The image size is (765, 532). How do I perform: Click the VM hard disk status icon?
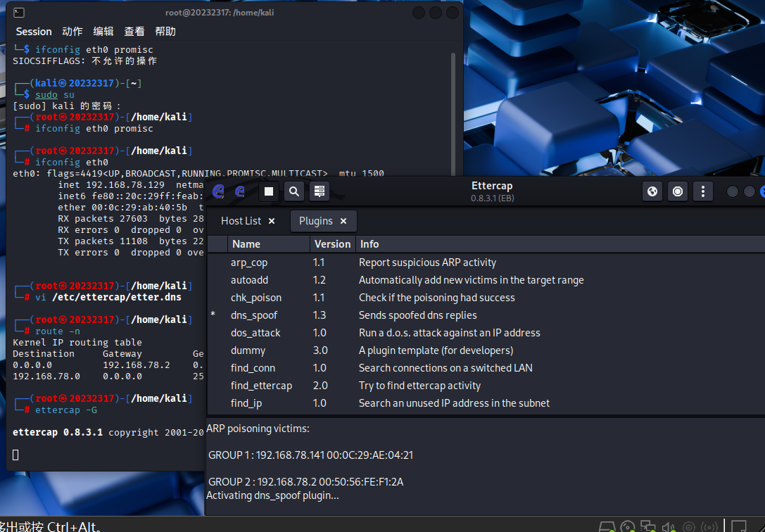[607, 527]
